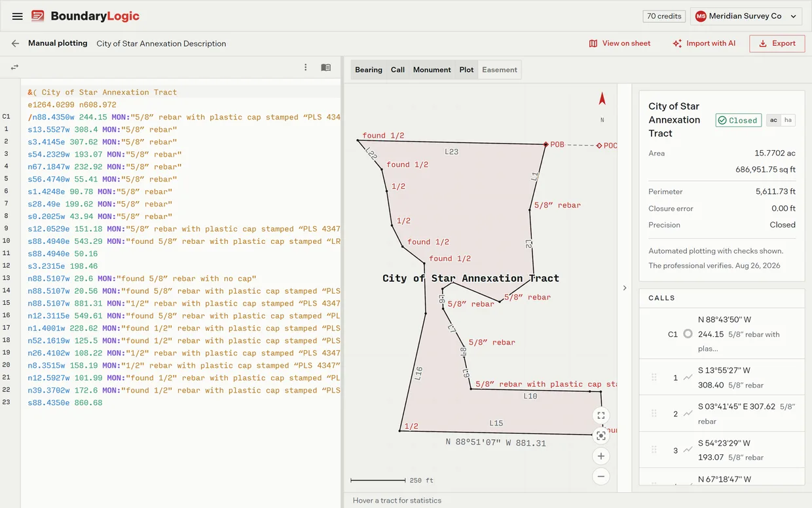Collapse the right details panel chevron
This screenshot has height=508, width=812.
pyautogui.click(x=624, y=288)
